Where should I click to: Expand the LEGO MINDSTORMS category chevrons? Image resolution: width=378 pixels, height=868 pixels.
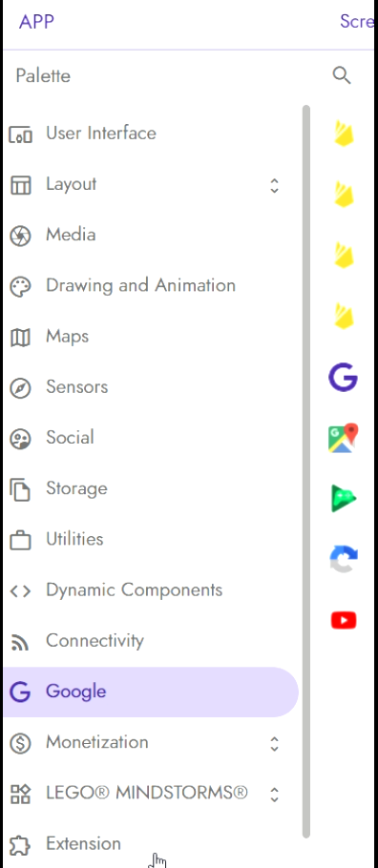pos(274,795)
